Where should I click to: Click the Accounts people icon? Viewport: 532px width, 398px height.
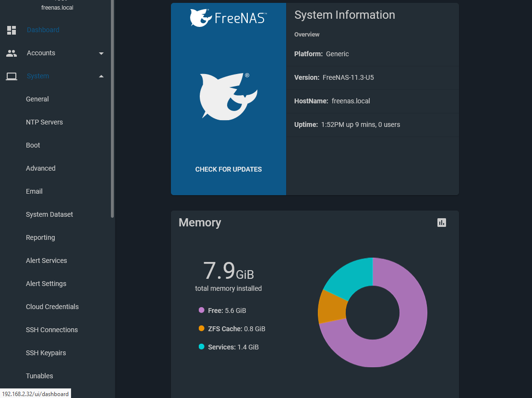12,53
